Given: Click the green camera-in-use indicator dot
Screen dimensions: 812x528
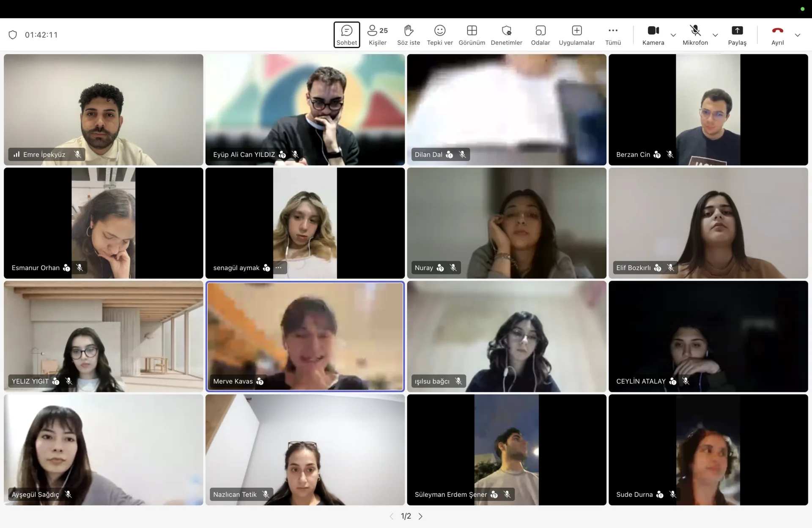Looking at the screenshot, I should click(802, 9).
